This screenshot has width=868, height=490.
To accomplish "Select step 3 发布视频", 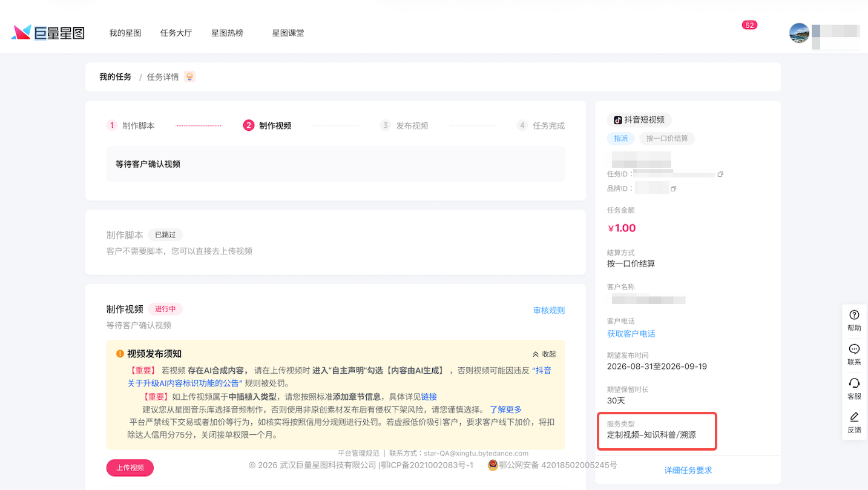I will (404, 125).
